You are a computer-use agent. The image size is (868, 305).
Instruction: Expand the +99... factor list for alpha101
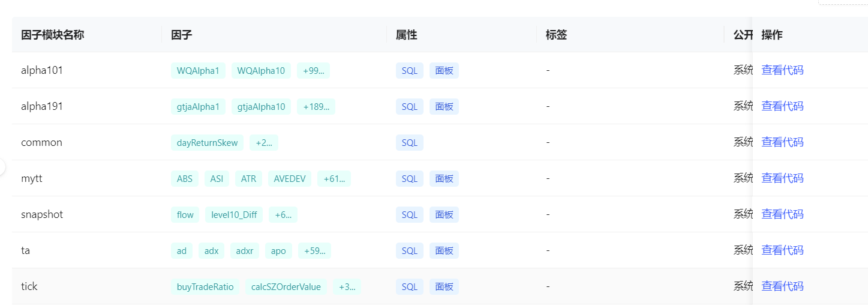pyautogui.click(x=313, y=71)
